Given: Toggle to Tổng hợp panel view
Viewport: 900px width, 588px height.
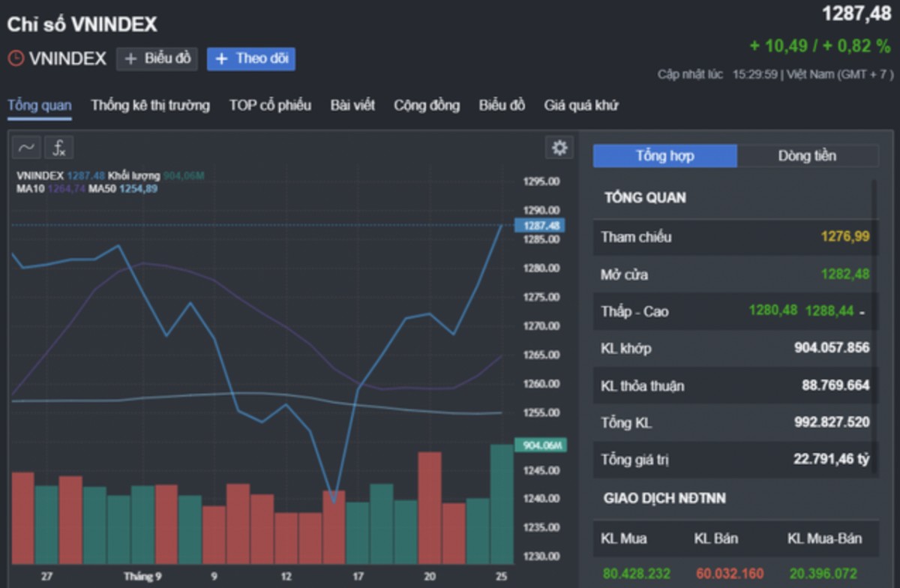Looking at the screenshot, I should coord(665,156).
